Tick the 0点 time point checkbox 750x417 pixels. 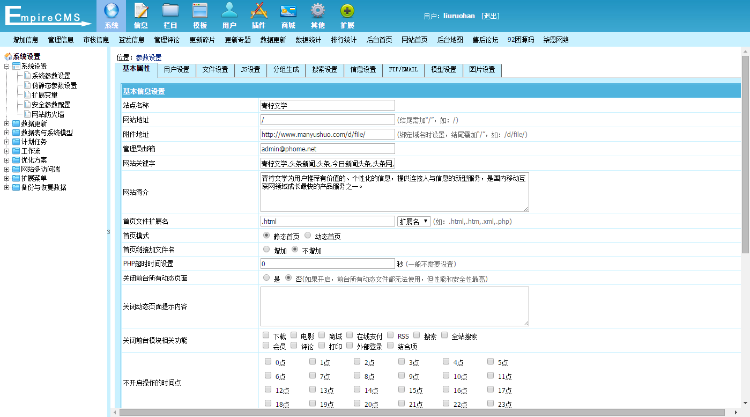pyautogui.click(x=268, y=362)
